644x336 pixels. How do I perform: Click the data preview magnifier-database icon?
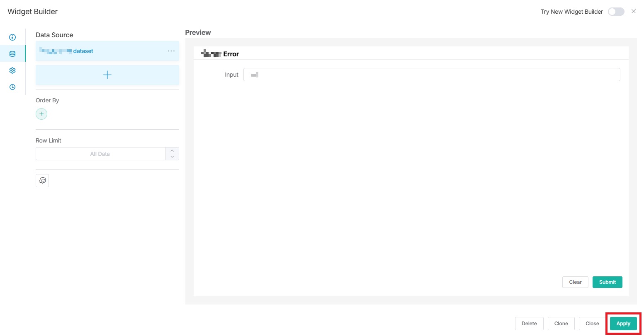click(x=42, y=180)
